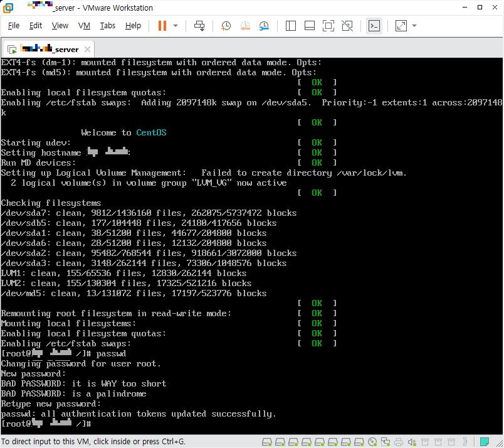Click the VMware Workstation logo in title bar
Viewport: 504px width, 448px height.
pos(8,8)
